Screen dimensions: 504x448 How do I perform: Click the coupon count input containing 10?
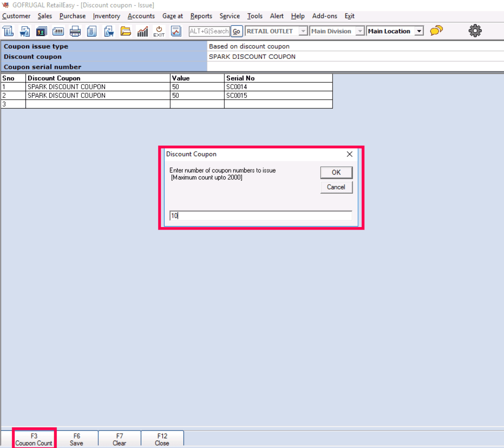(261, 215)
